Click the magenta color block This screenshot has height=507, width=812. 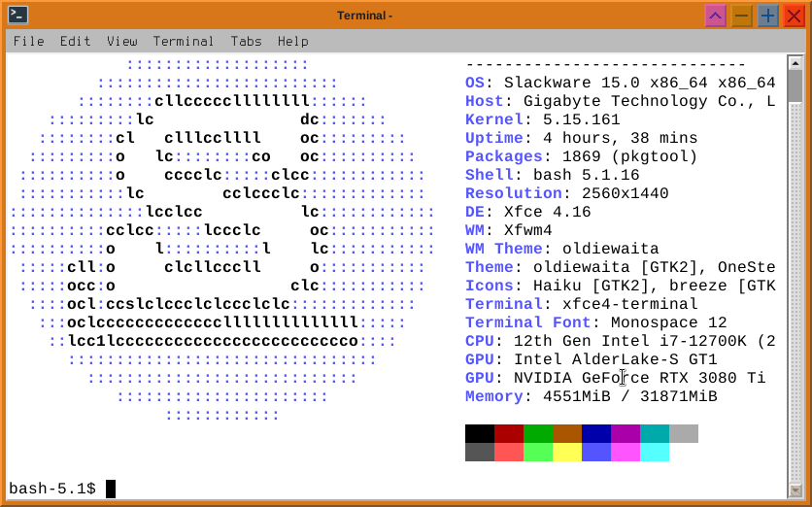(626, 452)
